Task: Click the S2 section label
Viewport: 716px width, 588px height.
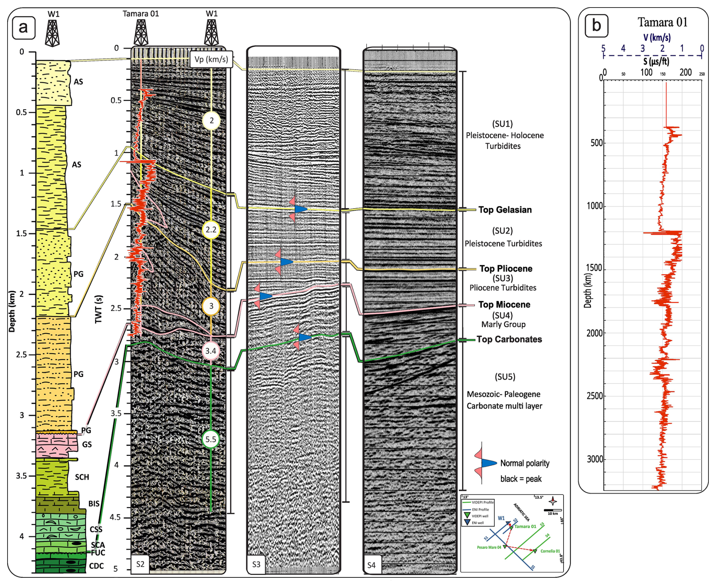Action: coord(140,564)
